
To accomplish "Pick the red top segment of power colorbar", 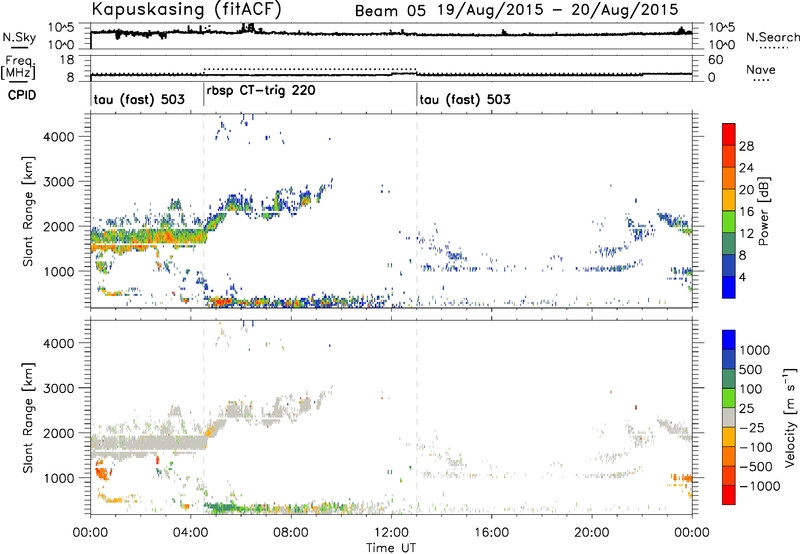I will coord(729,134).
